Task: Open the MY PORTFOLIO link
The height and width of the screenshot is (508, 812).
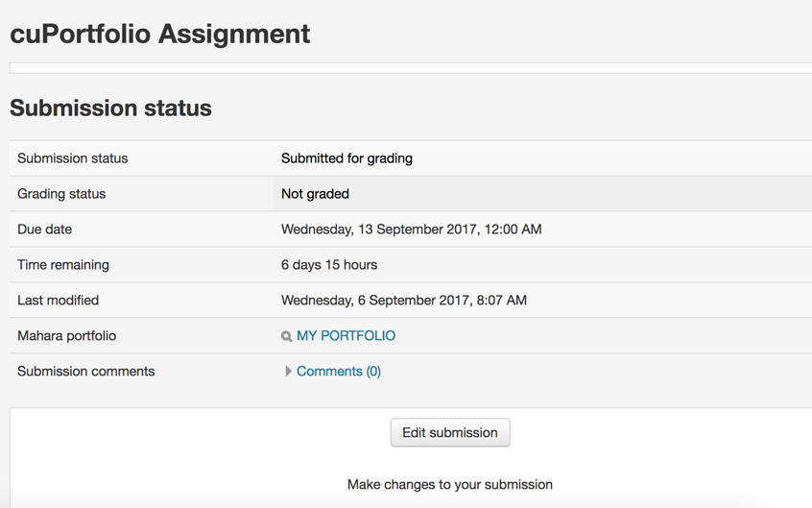Action: pyautogui.click(x=346, y=336)
